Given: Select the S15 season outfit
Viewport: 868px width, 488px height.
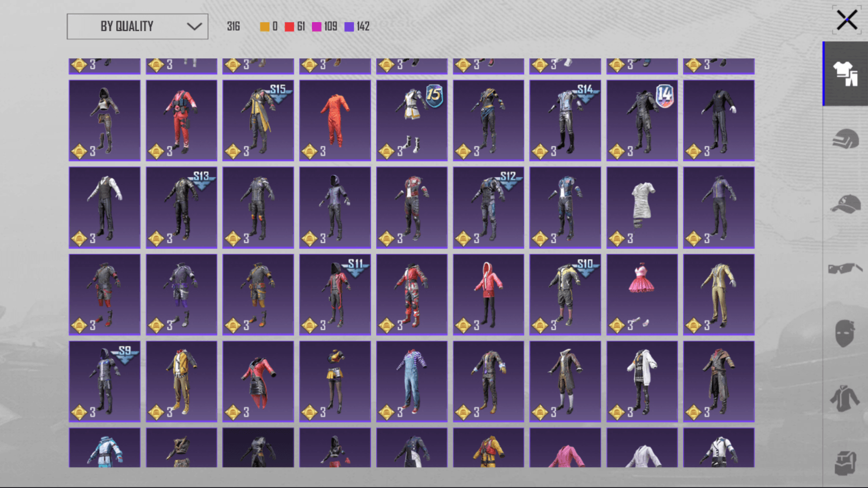Looking at the screenshot, I should [x=258, y=121].
